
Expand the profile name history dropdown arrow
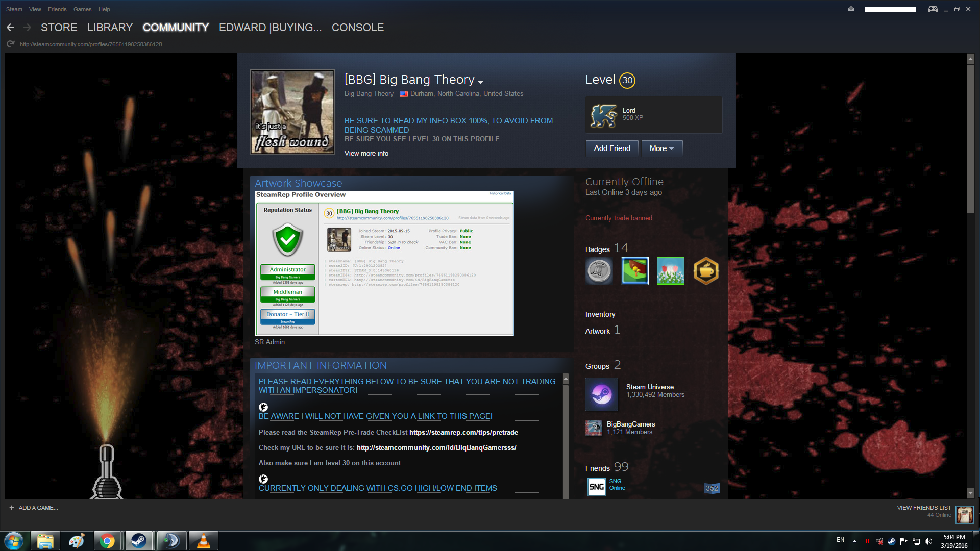click(480, 82)
